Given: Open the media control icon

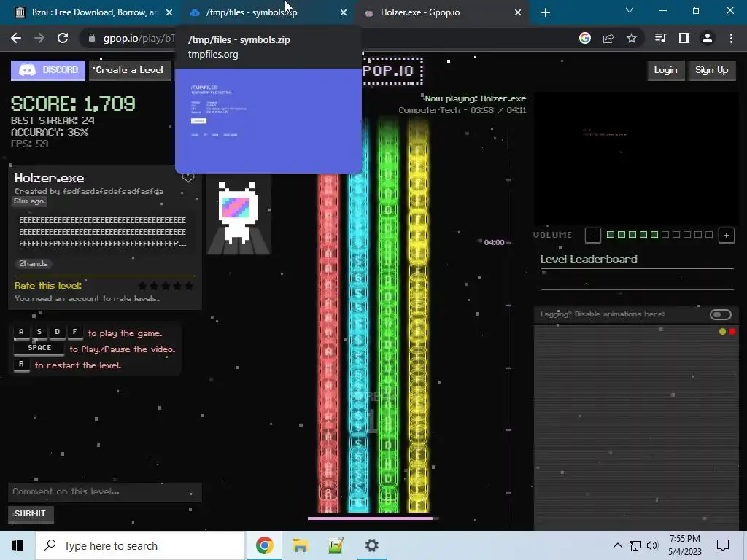Looking at the screenshot, I should coord(660,38).
